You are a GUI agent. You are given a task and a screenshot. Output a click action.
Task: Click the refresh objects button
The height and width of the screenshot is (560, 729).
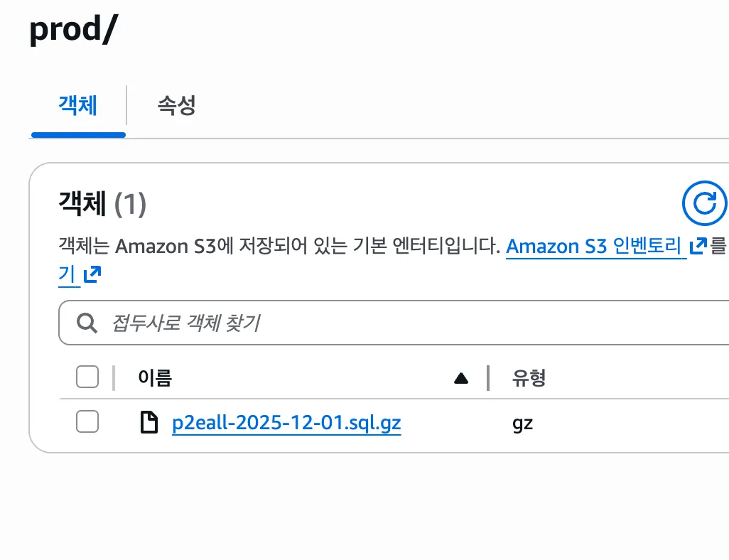[x=705, y=204]
